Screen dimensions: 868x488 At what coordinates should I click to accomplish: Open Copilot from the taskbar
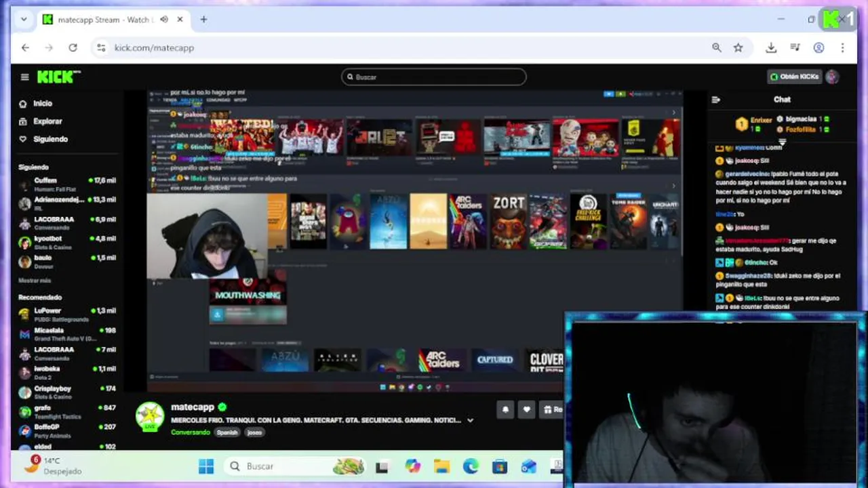[412, 466]
